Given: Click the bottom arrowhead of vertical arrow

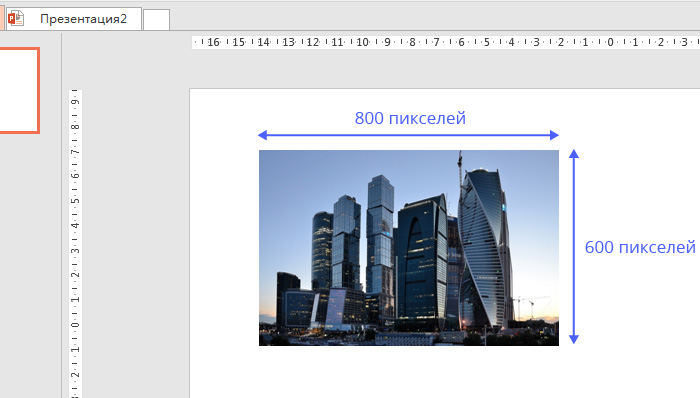Looking at the screenshot, I should pos(574,340).
